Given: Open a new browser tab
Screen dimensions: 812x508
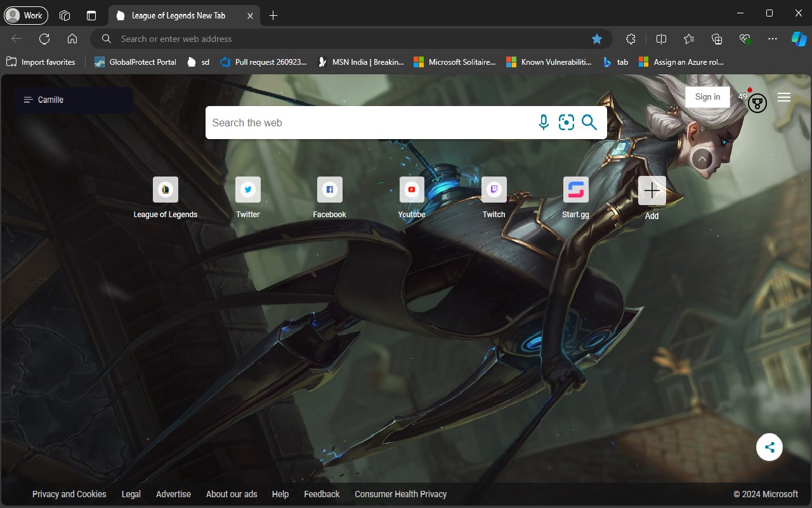Looking at the screenshot, I should [x=273, y=15].
